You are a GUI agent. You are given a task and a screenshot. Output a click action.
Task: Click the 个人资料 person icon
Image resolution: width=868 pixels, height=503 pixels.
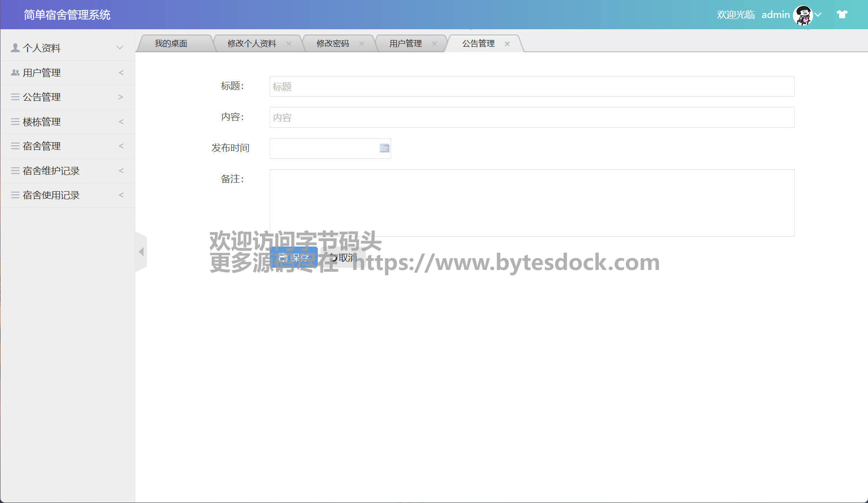point(15,48)
